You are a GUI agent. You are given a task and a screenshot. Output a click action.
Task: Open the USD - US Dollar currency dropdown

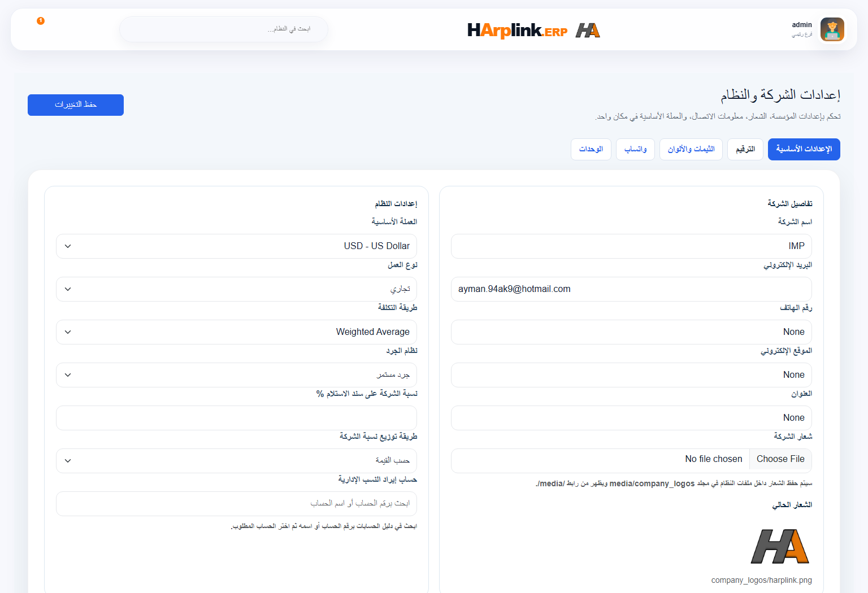pyautogui.click(x=236, y=246)
